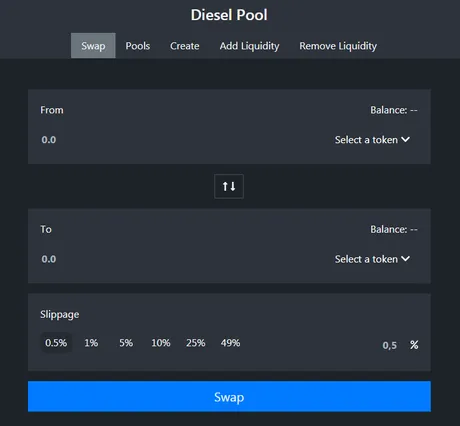Select the Swap tab
The image size is (460, 426).
93,46
